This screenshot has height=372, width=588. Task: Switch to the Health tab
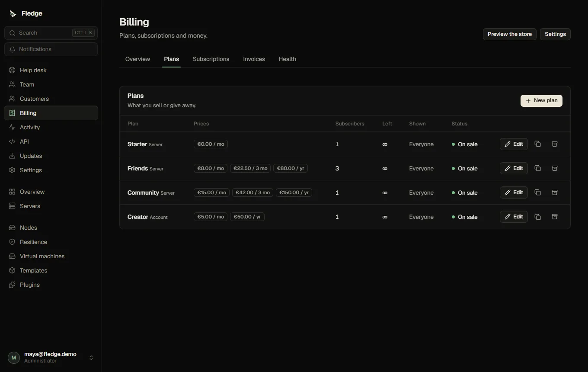[x=288, y=59]
